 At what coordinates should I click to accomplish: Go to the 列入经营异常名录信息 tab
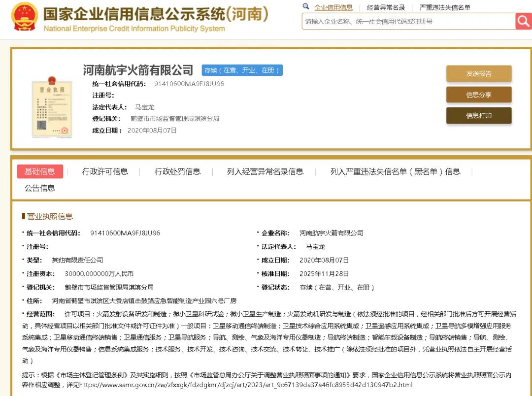[x=265, y=171]
